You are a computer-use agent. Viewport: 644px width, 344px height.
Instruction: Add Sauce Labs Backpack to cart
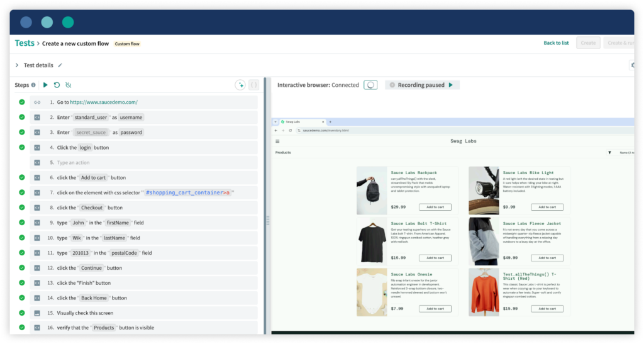pos(435,208)
